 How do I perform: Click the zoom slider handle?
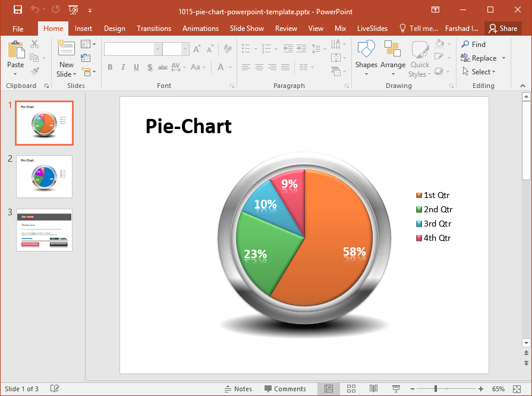tap(436, 389)
